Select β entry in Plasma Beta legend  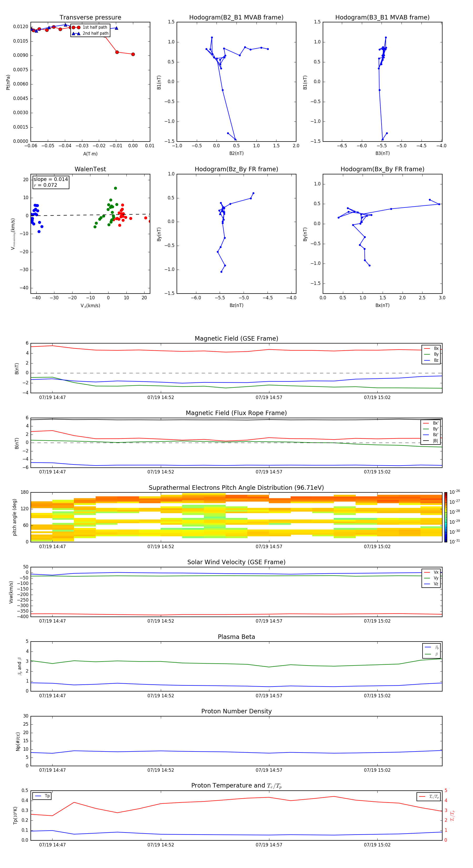pyautogui.click(x=432, y=654)
